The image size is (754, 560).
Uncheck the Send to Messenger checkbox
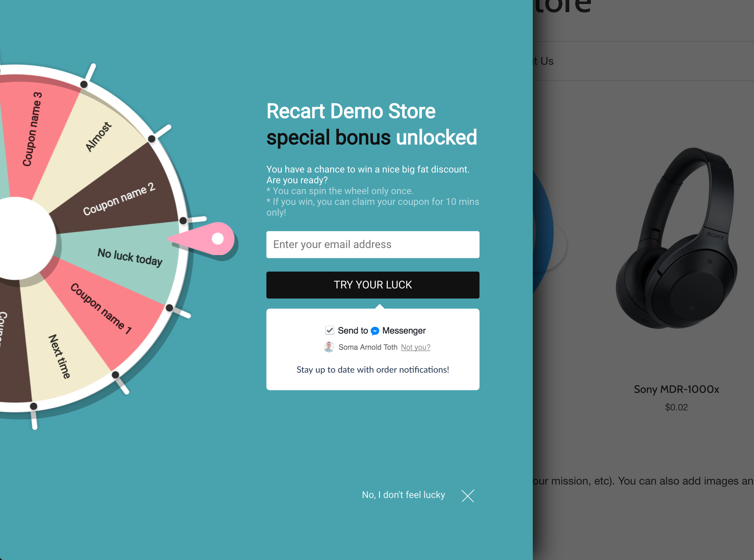[x=330, y=331]
